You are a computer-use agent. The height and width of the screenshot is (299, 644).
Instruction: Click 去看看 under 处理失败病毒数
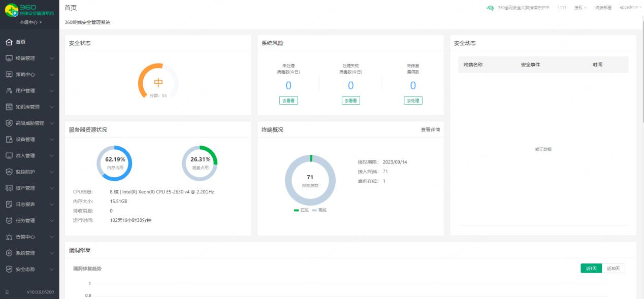tap(350, 101)
